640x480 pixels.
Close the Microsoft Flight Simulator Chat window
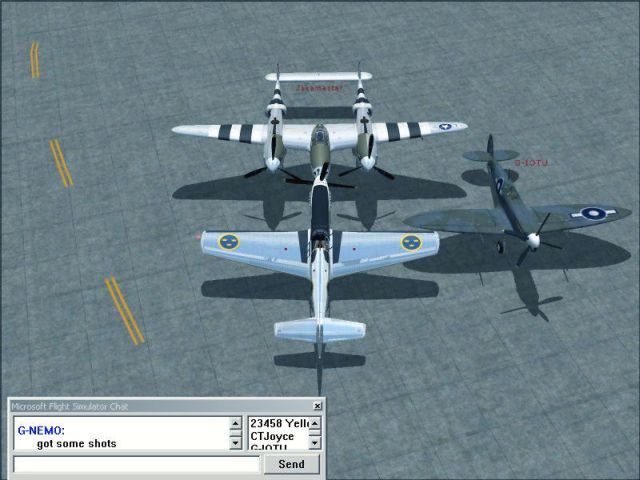coord(317,406)
